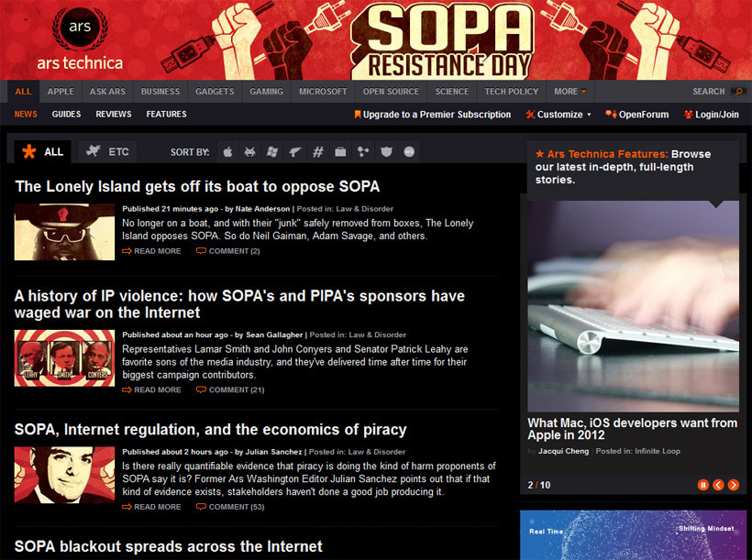Viewport: 752px width, 560px height.
Task: Open the OpenForum link
Action: 636,115
